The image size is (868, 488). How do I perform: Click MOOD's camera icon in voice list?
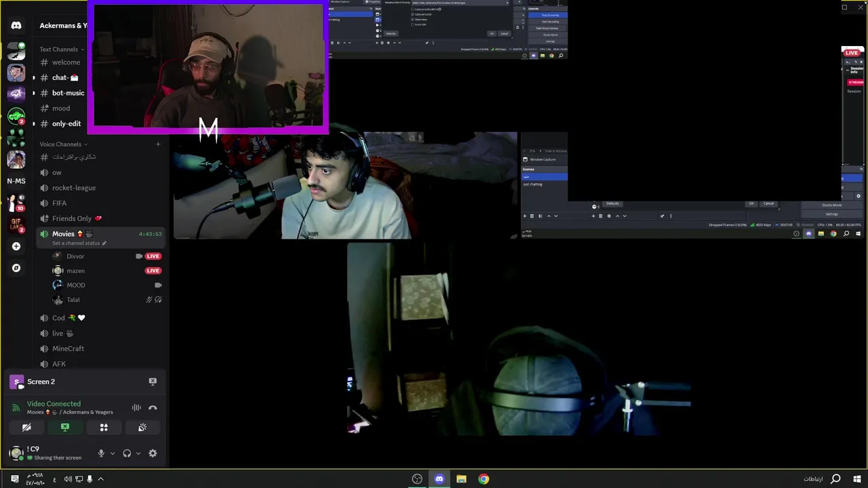[158, 285]
